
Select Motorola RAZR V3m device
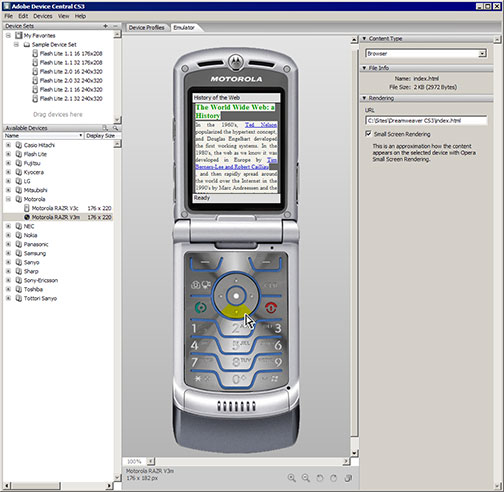click(x=58, y=217)
